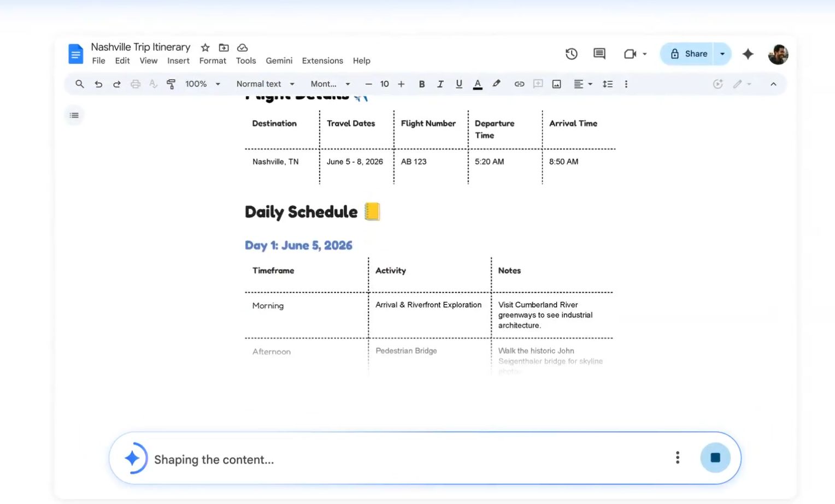Open more toolbar options

point(626,84)
